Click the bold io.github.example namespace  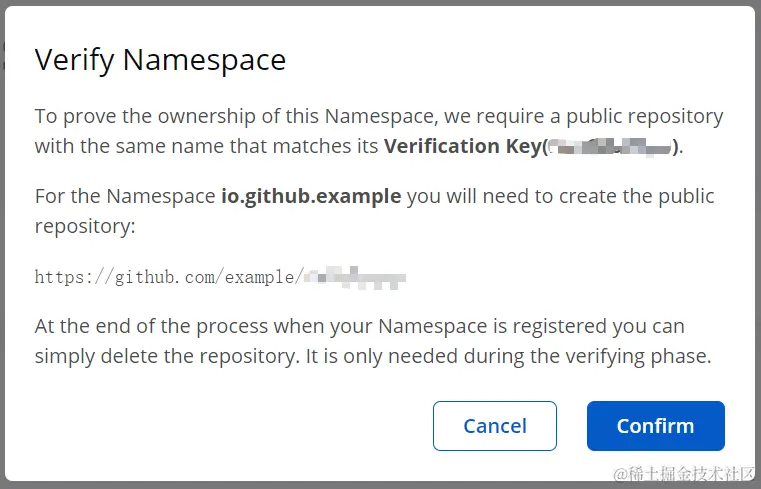tap(311, 196)
